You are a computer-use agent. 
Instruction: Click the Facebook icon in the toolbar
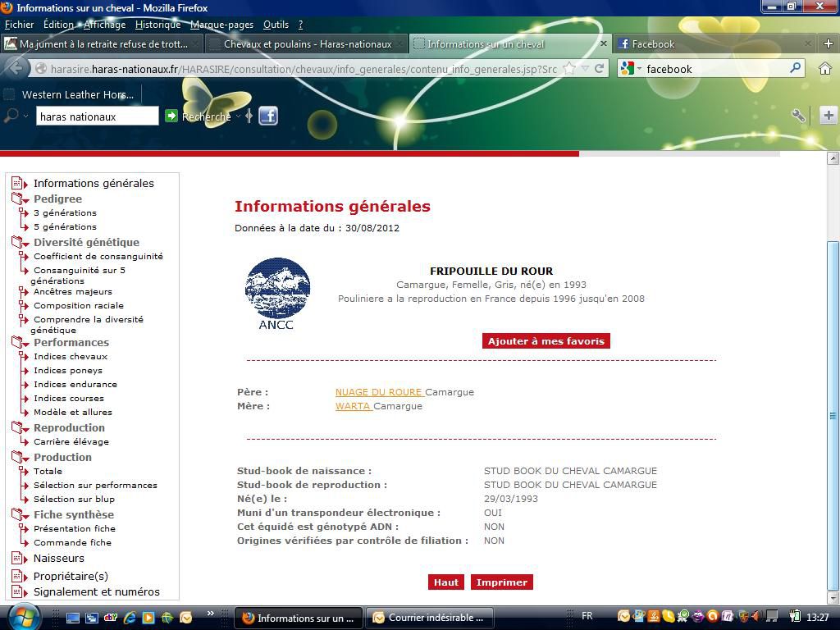268,116
